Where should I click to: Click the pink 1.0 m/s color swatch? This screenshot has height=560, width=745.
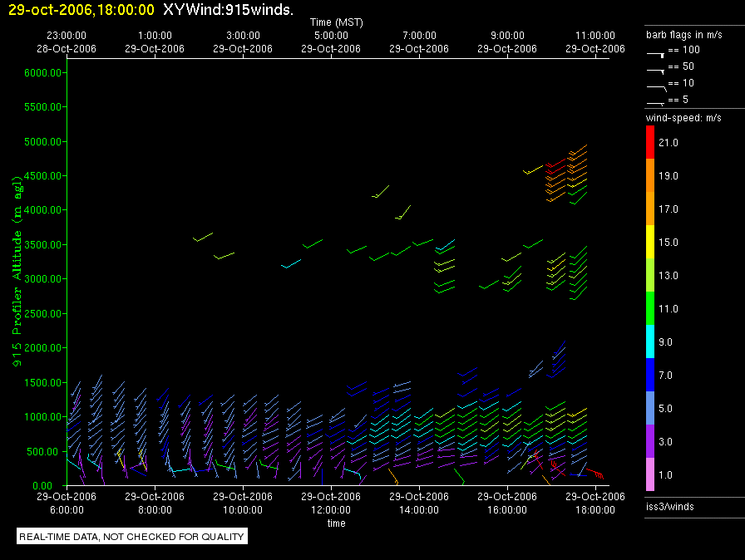click(650, 474)
